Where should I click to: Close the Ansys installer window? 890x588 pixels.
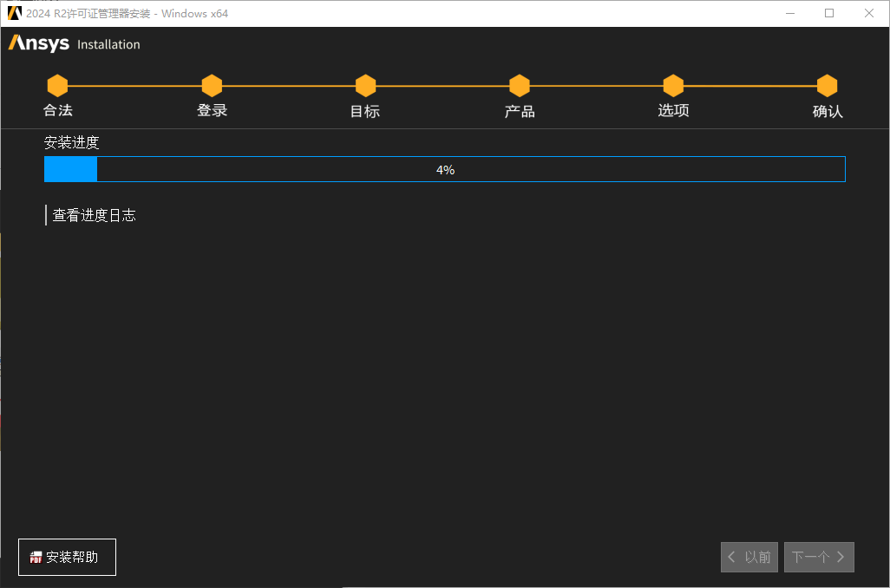click(x=869, y=13)
